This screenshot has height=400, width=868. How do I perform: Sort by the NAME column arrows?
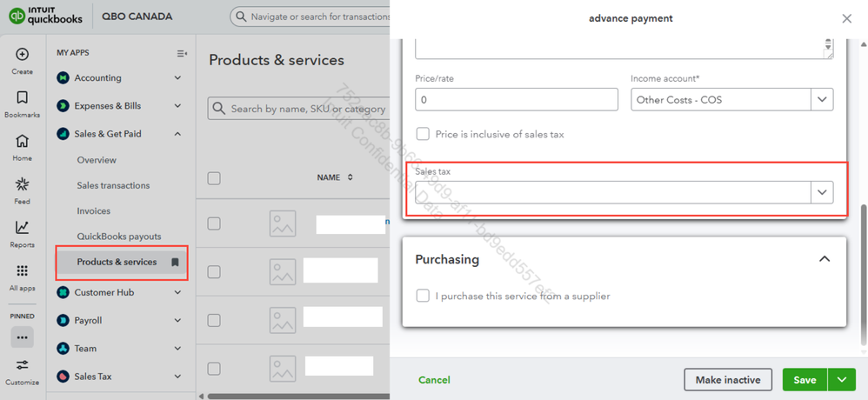click(x=350, y=177)
